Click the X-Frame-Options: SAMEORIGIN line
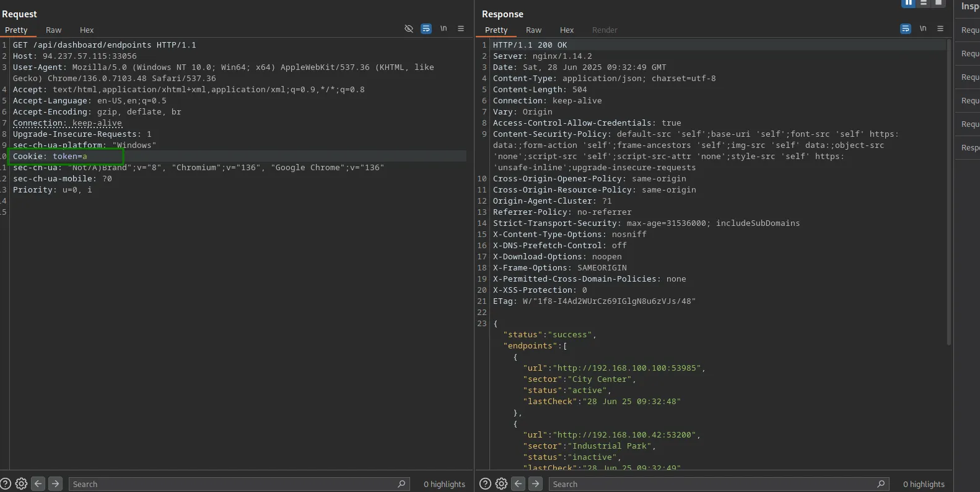980x492 pixels. coord(559,268)
